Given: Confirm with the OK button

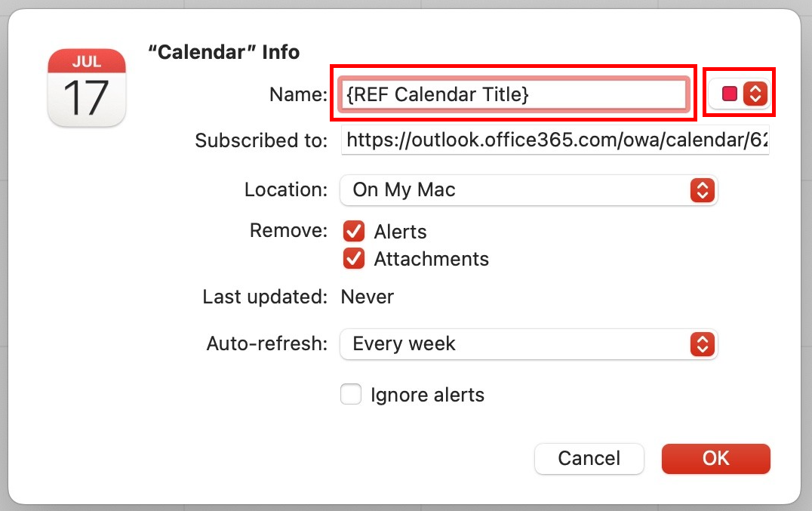Looking at the screenshot, I should (x=715, y=458).
